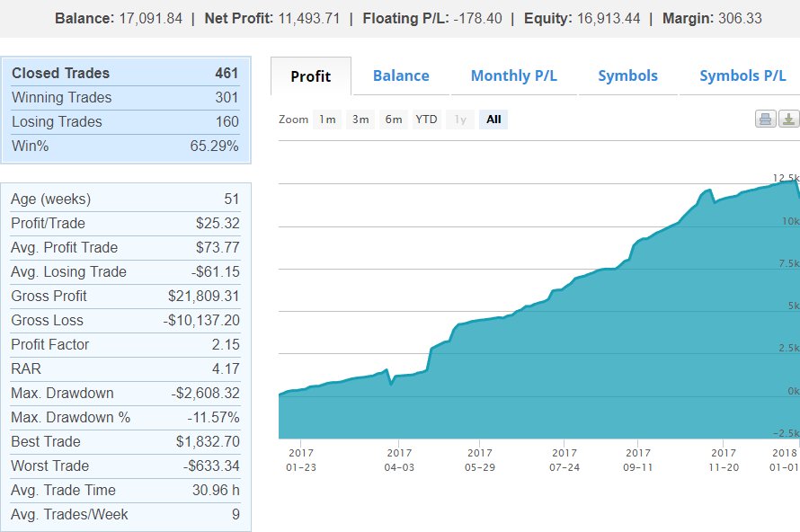
Task: Click the Win% statistic row
Action: (x=126, y=146)
